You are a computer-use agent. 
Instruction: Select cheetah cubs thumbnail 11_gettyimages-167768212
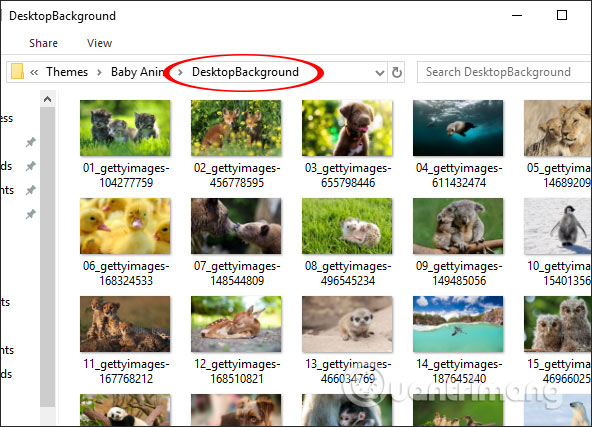tap(125, 324)
